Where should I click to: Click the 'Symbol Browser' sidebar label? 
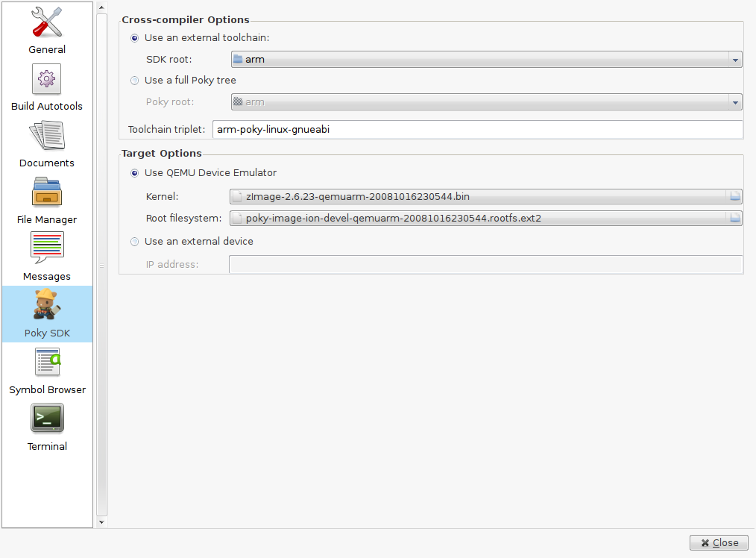[47, 389]
